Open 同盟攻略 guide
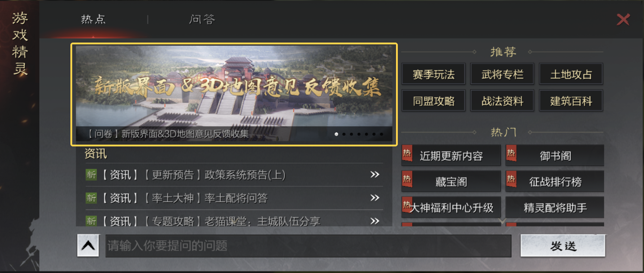 [434, 101]
